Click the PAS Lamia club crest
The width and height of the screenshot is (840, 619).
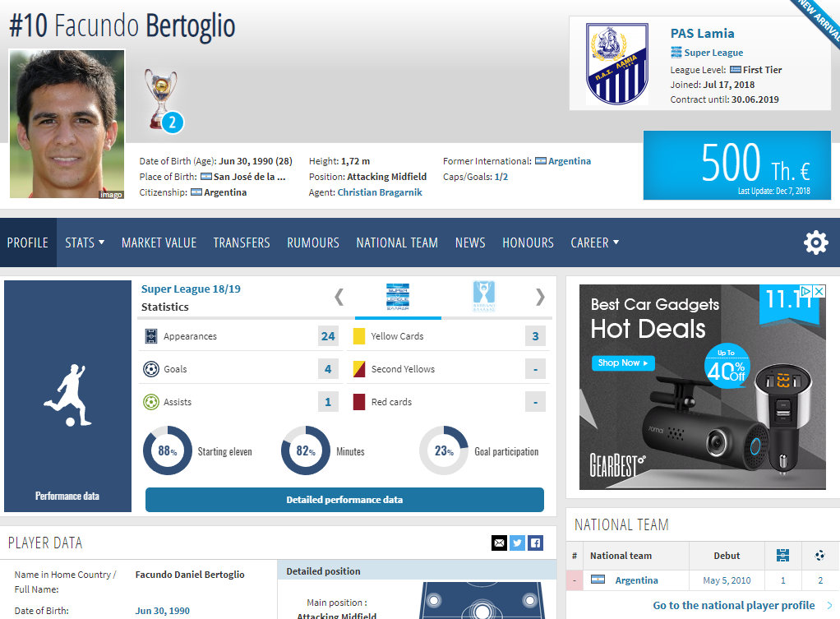616,63
